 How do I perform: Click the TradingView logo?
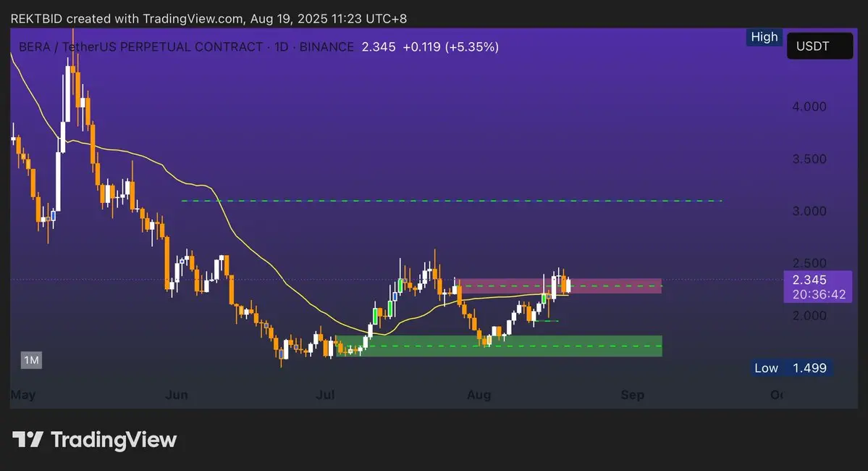[x=95, y=440]
